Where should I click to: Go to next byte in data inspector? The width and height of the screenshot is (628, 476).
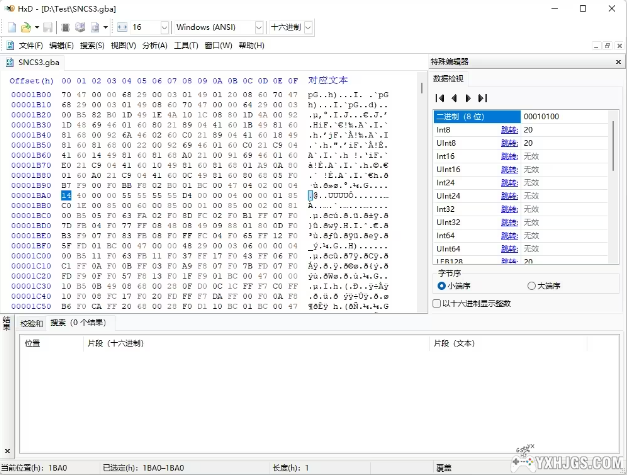coord(468,98)
